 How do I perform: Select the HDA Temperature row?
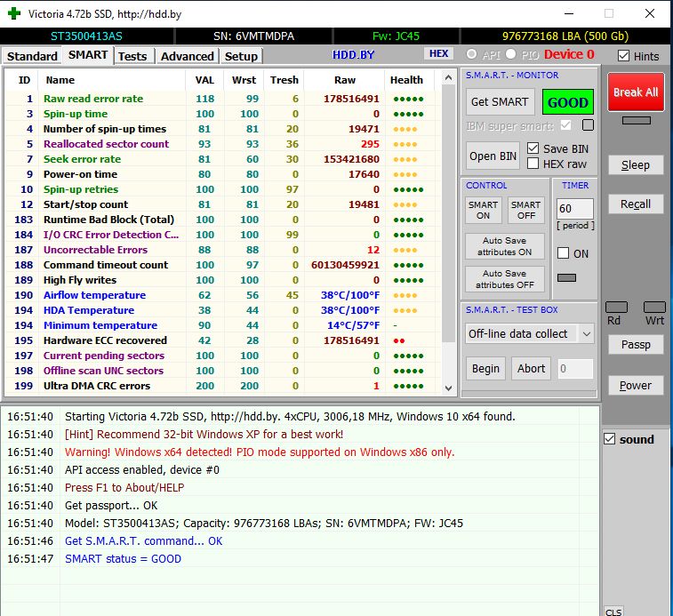tap(223, 310)
